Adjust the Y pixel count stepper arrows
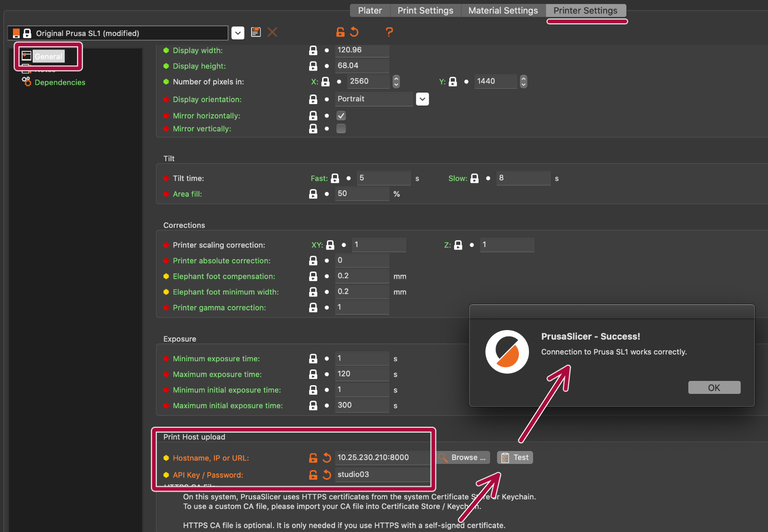Screen dimensions: 768x532 [523, 82]
